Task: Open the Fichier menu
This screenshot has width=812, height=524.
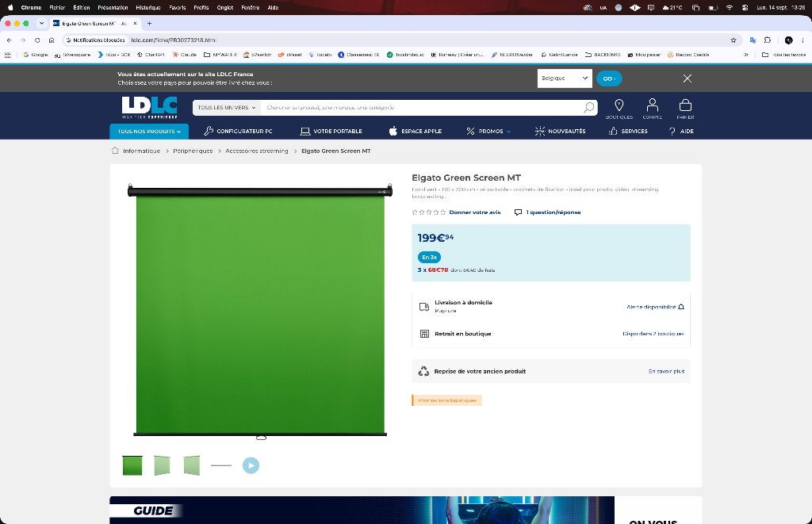Action: [x=57, y=7]
